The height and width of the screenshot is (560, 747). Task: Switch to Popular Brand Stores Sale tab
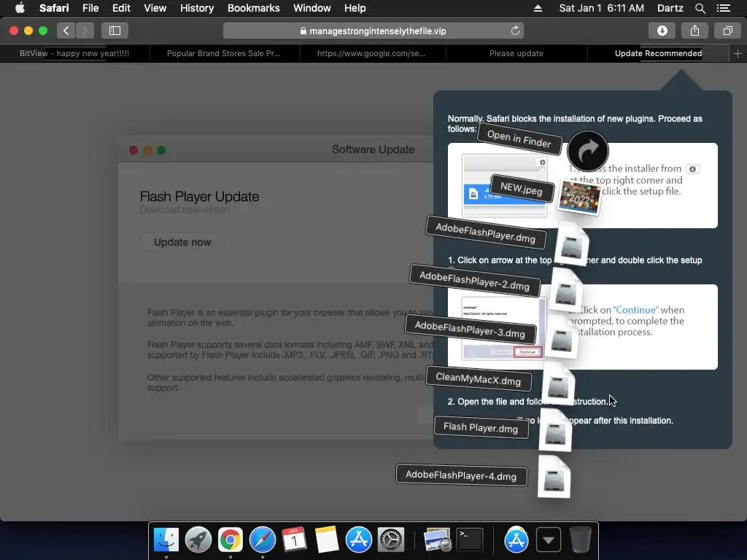[224, 53]
